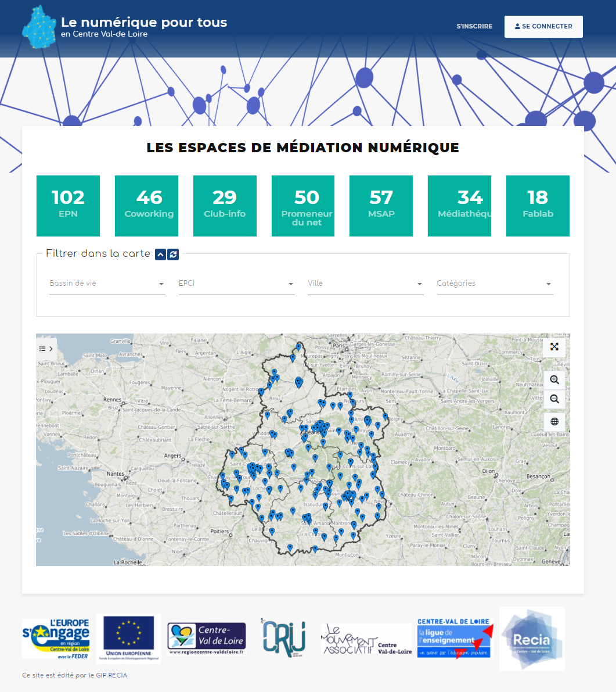Click the SE CONNECTER login button

(x=543, y=27)
